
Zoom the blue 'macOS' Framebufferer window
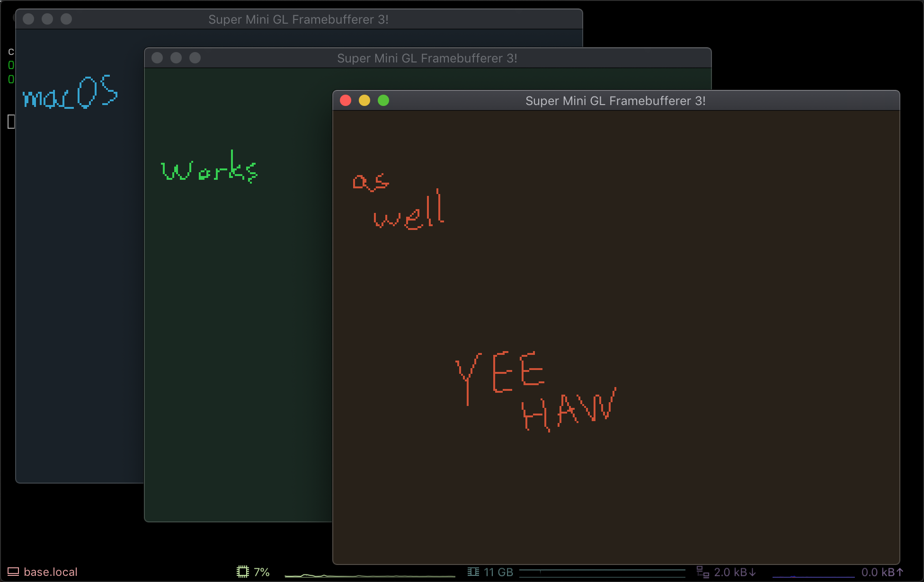tap(66, 19)
